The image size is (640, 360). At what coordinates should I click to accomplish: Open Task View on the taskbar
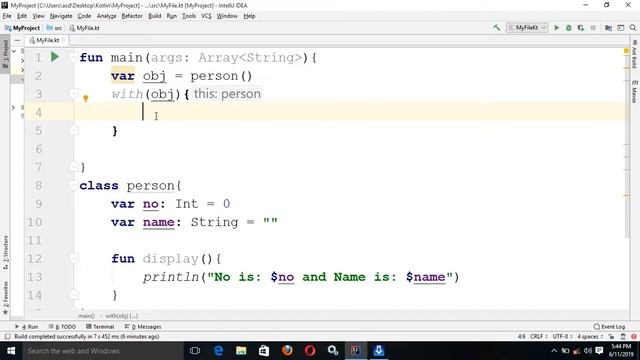click(195, 351)
